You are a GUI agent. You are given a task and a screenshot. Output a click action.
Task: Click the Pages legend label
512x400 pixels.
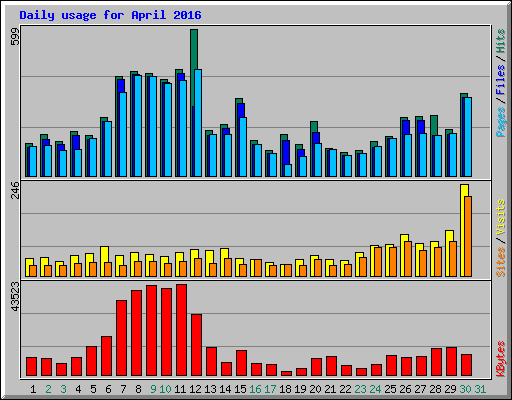[500, 122]
